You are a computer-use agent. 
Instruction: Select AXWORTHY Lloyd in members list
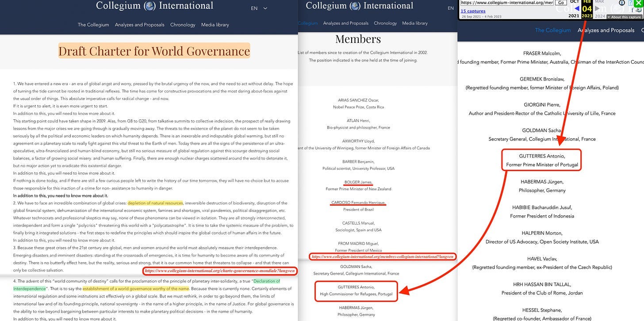coord(358,141)
